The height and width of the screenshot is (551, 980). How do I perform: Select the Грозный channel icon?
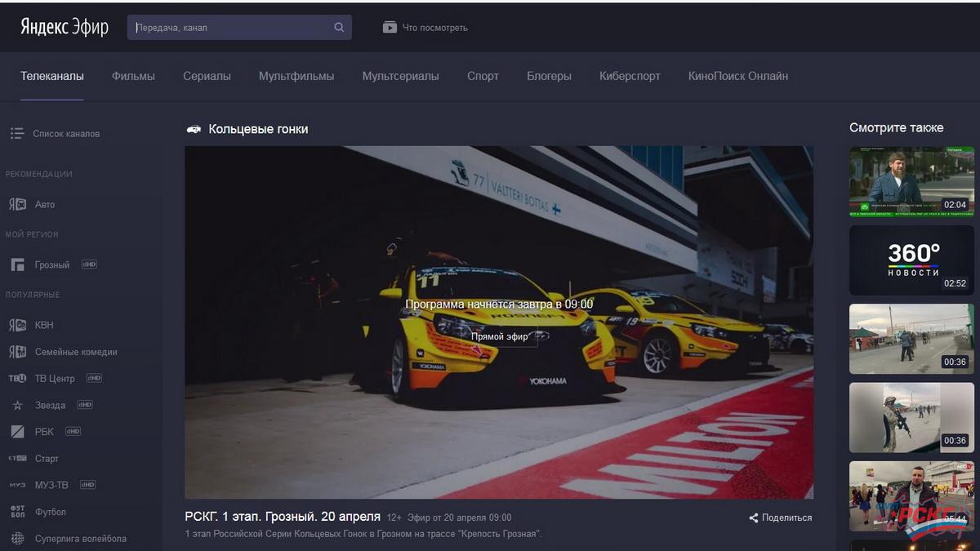(17, 264)
